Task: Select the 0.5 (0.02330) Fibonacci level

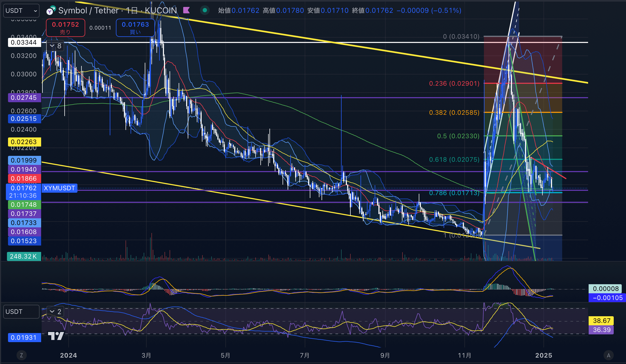Action: click(x=458, y=136)
